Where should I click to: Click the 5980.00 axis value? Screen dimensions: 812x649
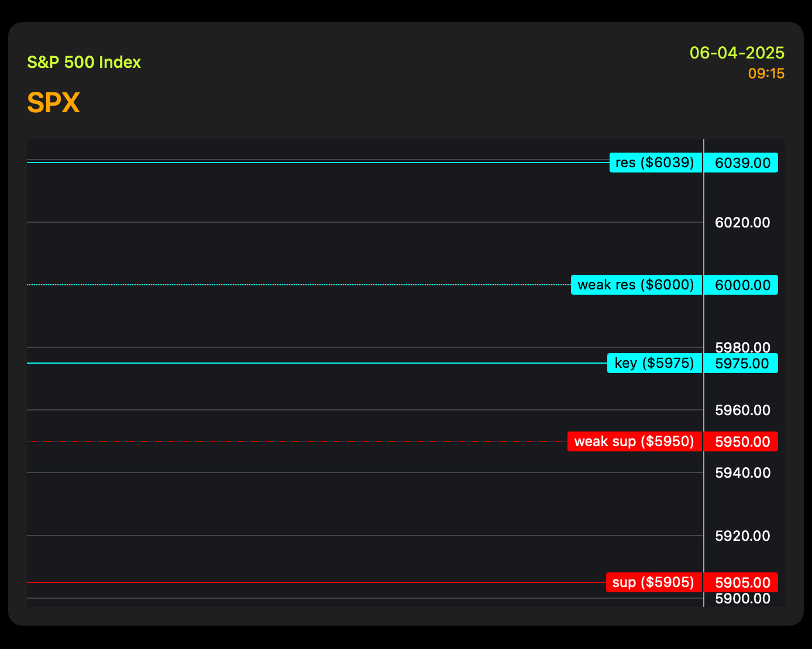click(743, 347)
